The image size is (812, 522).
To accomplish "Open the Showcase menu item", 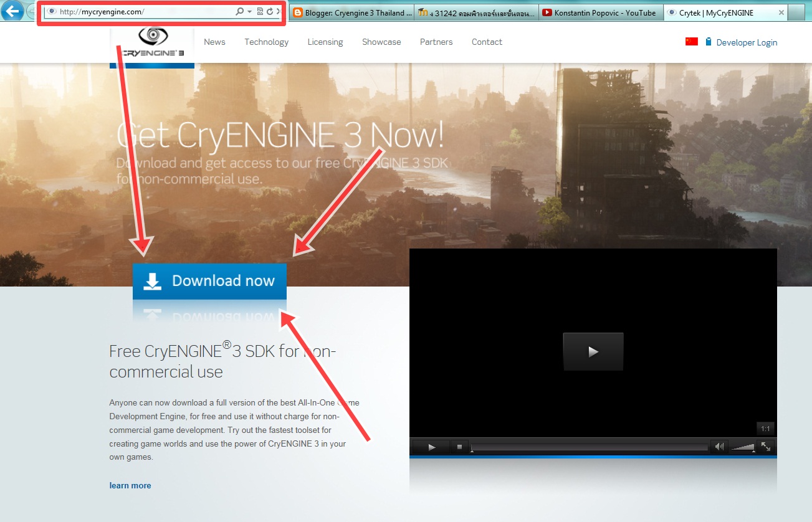I will tap(381, 42).
